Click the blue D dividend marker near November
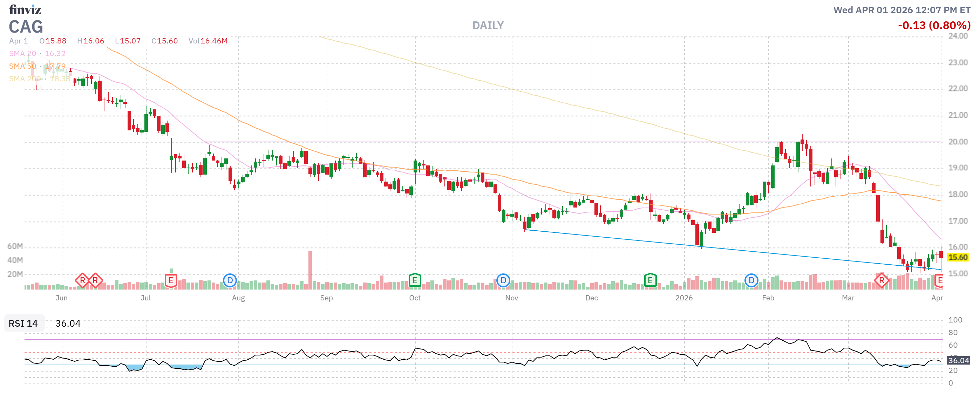Image resolution: width=980 pixels, height=394 pixels. 503,281
